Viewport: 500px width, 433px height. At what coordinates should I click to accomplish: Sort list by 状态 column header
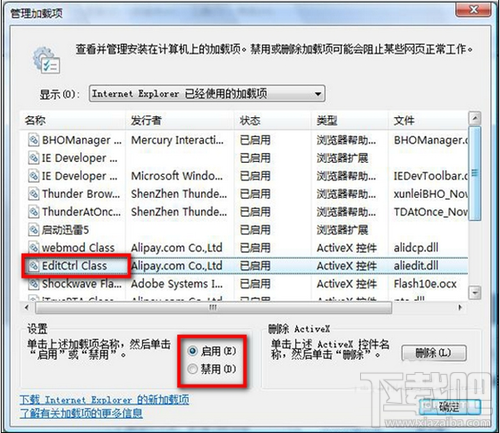click(x=273, y=120)
